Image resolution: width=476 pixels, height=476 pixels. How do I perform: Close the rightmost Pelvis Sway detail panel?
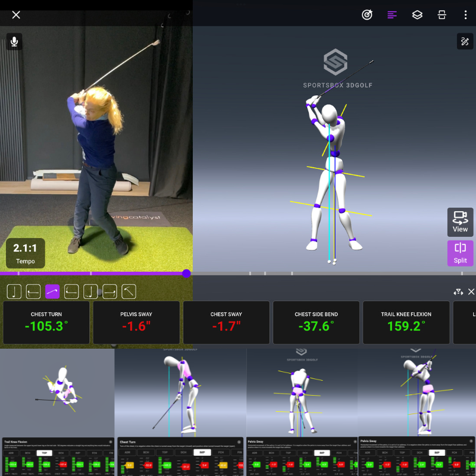coord(471,441)
